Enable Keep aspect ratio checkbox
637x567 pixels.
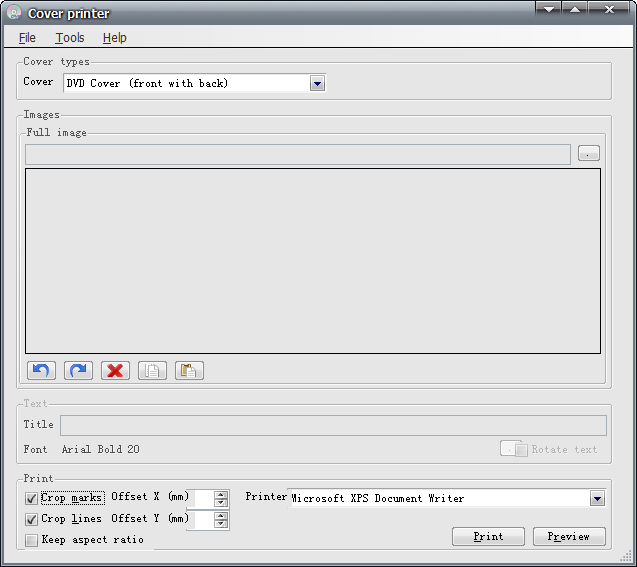32,541
